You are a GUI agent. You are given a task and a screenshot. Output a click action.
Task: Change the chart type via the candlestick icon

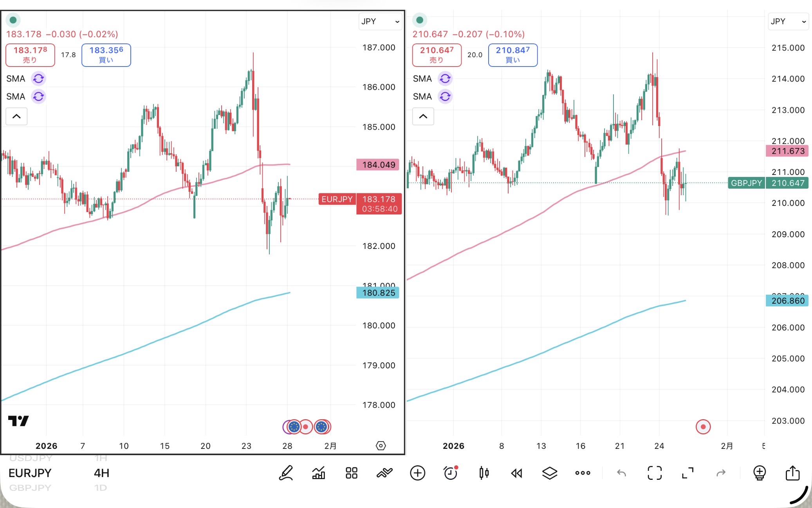[484, 473]
